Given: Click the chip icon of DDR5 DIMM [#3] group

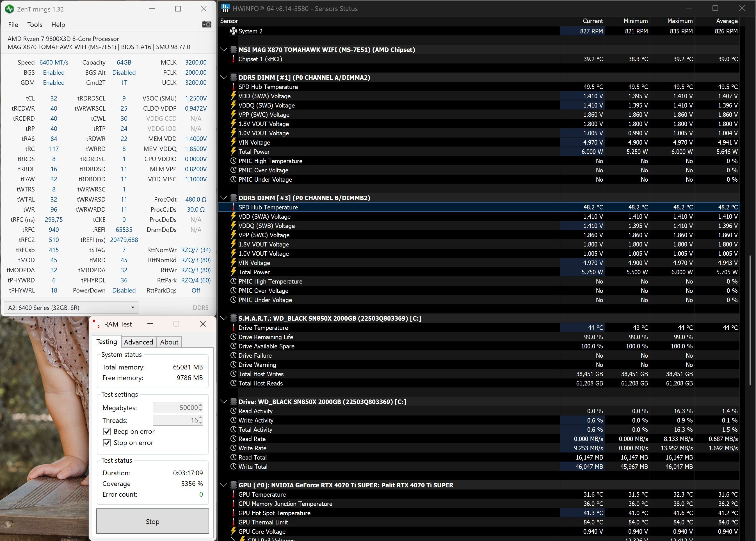Looking at the screenshot, I should point(234,198).
